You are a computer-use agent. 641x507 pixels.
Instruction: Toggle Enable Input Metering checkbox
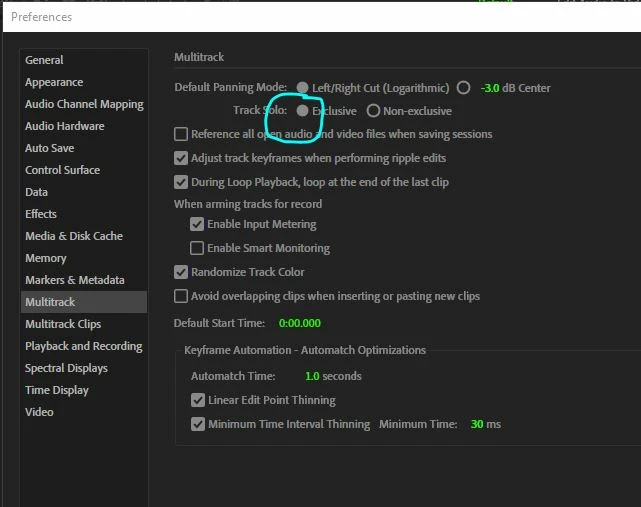[197, 224]
